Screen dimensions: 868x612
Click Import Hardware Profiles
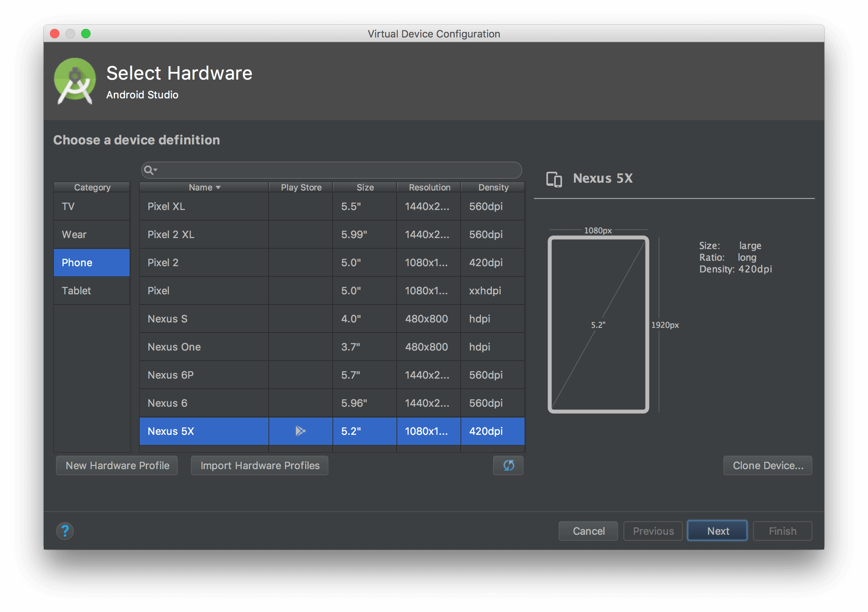click(260, 465)
